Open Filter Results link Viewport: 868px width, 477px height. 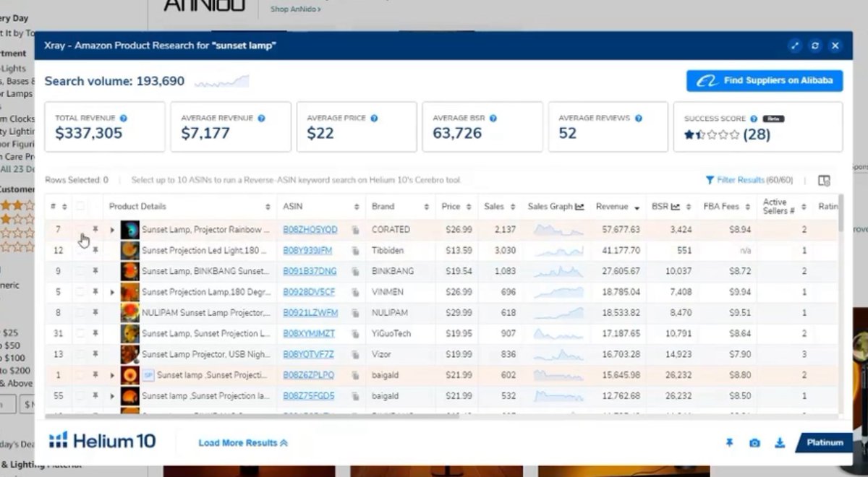(x=749, y=180)
